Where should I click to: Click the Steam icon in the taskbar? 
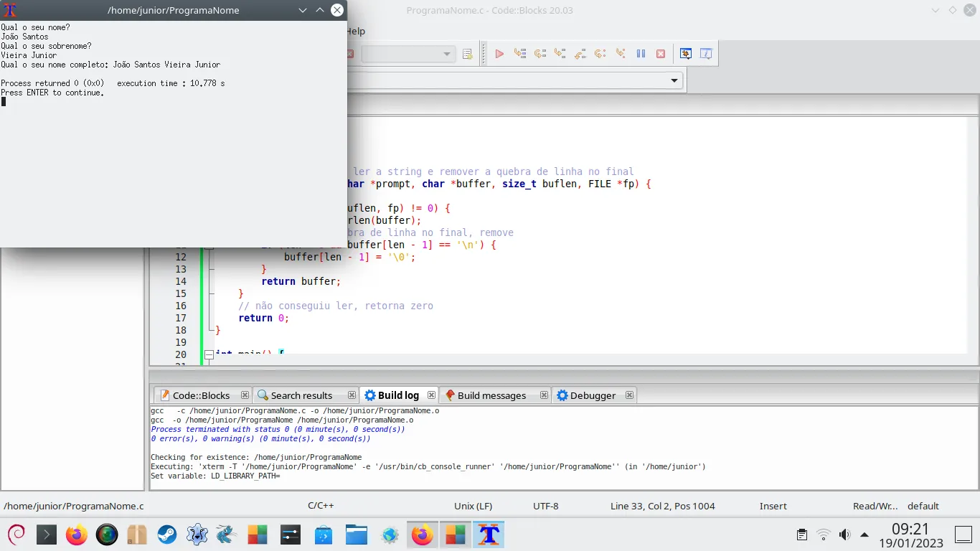167,534
